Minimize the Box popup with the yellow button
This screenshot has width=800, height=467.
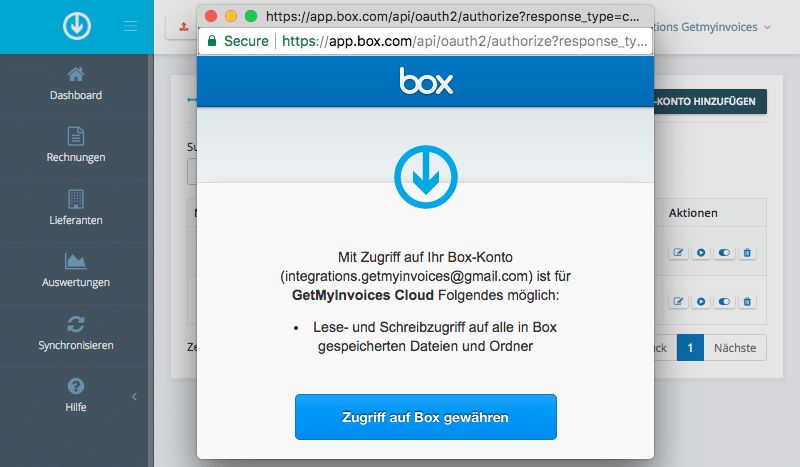point(231,16)
